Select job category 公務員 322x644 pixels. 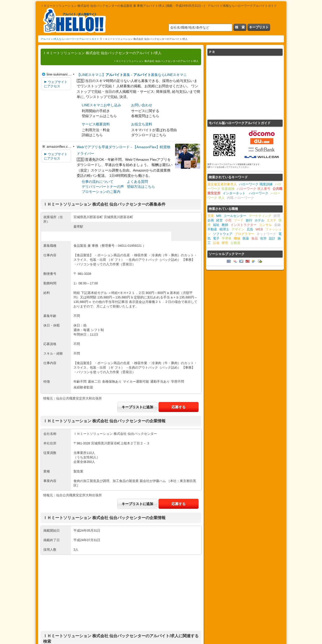pyautogui.click(x=235, y=243)
